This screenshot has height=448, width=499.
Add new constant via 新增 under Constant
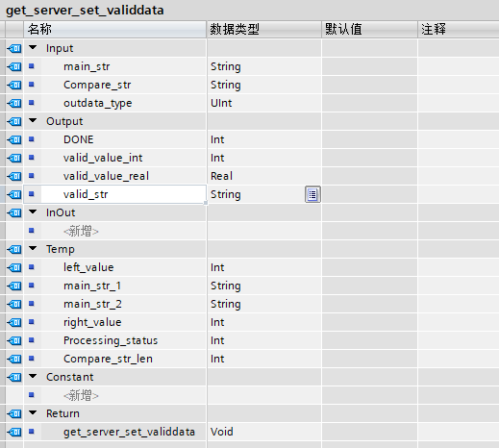81,395
